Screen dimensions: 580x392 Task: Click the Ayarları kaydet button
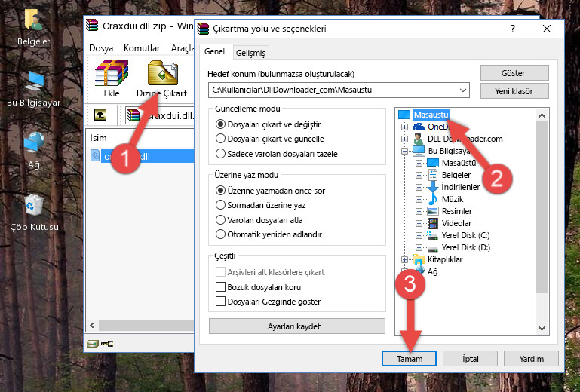[x=297, y=326]
